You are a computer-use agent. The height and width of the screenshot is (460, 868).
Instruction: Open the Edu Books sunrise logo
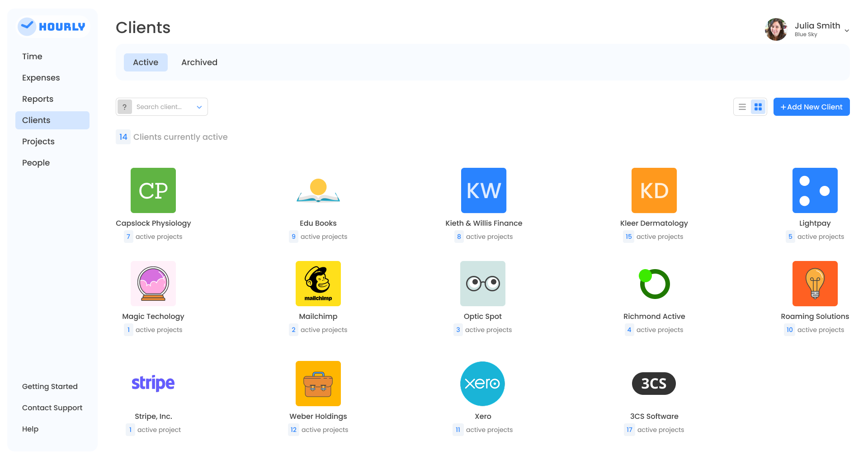point(318,190)
